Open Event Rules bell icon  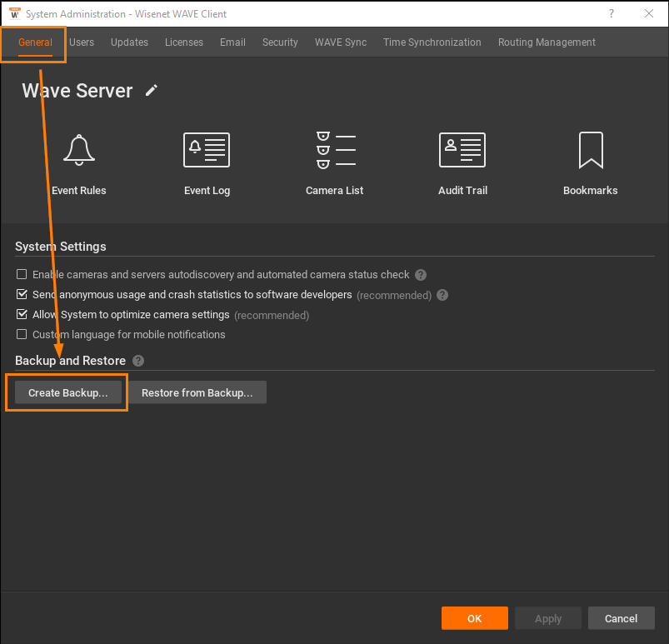tap(79, 150)
